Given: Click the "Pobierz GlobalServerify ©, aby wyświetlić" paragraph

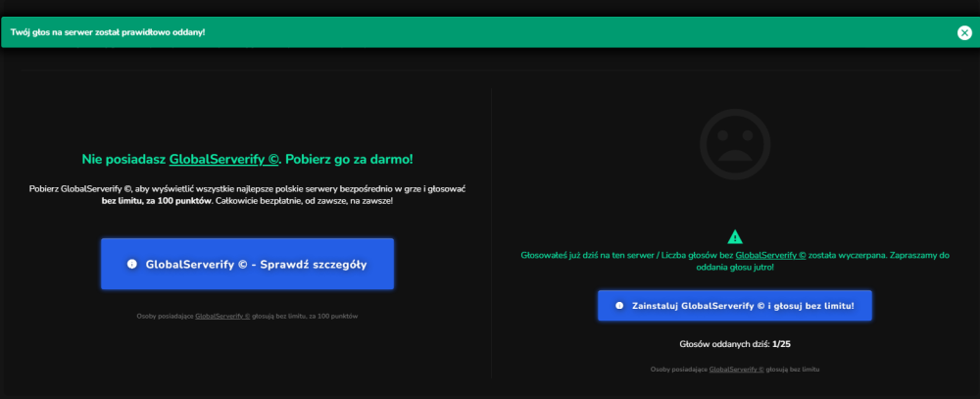Looking at the screenshot, I should click(248, 196).
